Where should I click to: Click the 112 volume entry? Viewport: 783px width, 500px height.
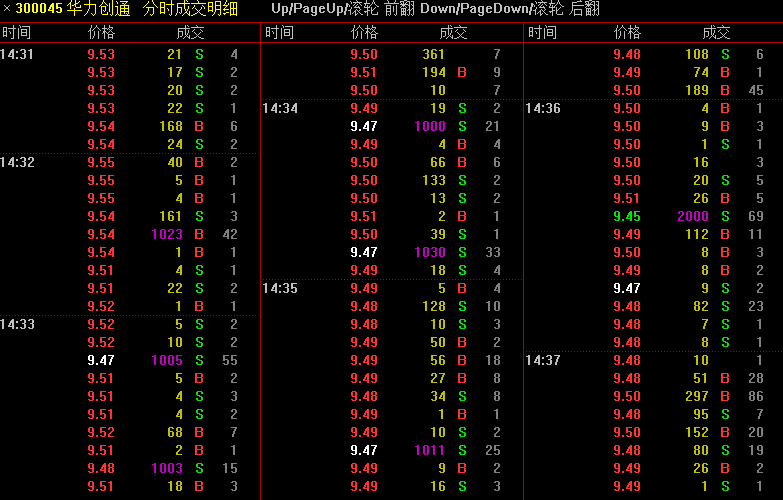(x=697, y=234)
